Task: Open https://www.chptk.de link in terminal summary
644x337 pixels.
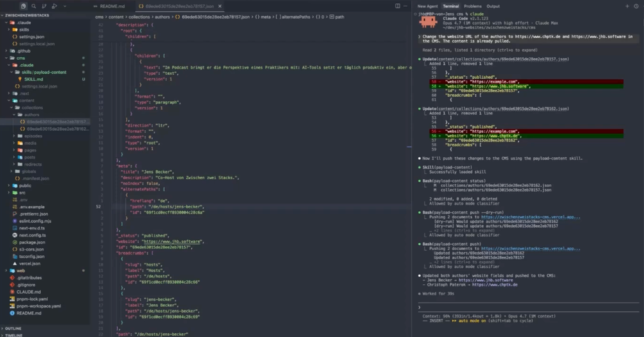Action: click(494, 284)
